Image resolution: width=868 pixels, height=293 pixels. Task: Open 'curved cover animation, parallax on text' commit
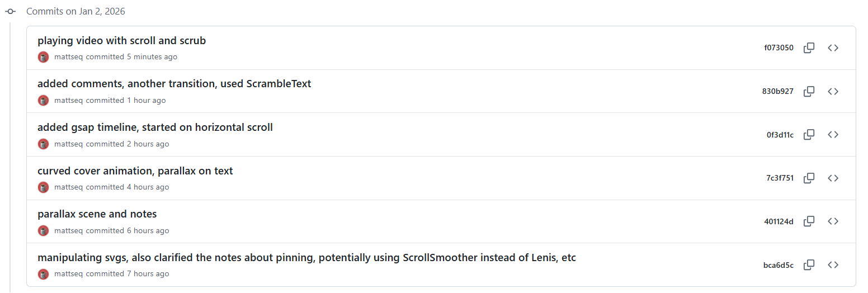[x=135, y=171]
